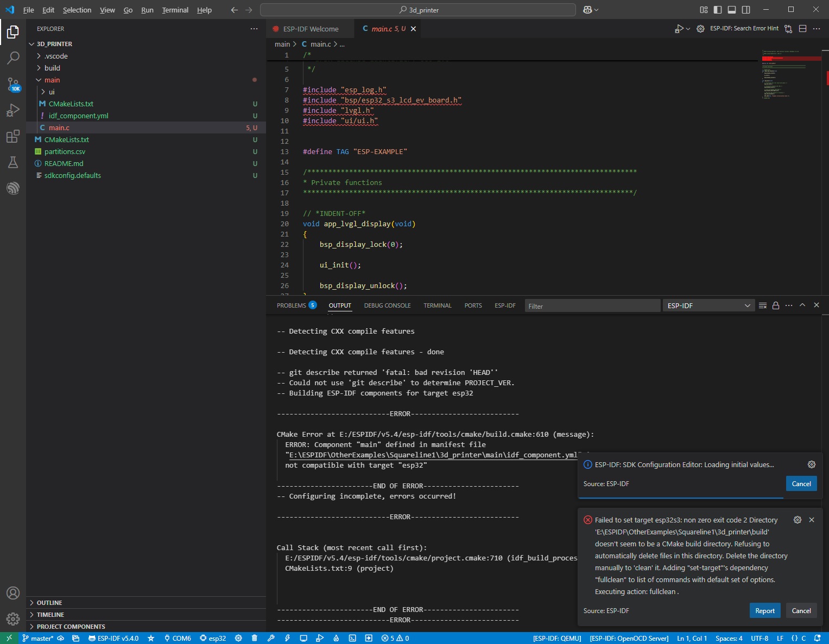Screen dimensions: 829x644
Task: Maximize the panel with the up chevron
Action: click(x=802, y=305)
